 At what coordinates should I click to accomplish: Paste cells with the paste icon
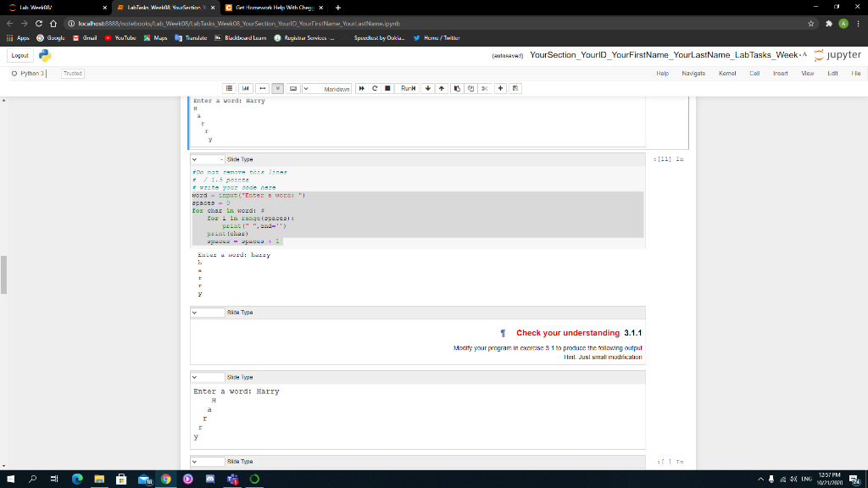click(458, 88)
